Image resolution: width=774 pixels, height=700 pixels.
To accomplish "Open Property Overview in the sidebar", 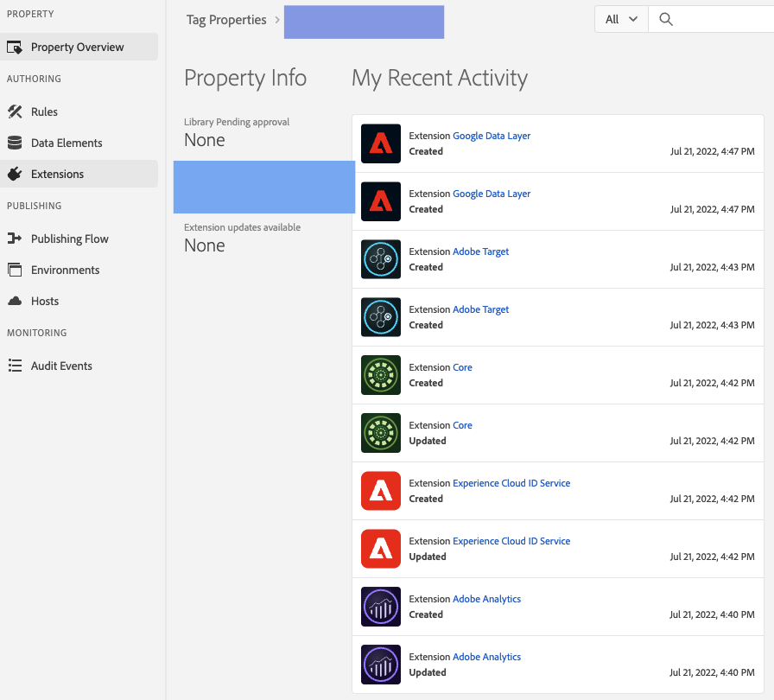I will 77,47.
